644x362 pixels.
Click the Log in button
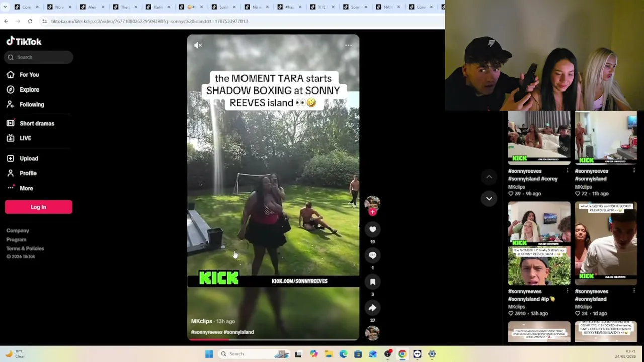38,207
